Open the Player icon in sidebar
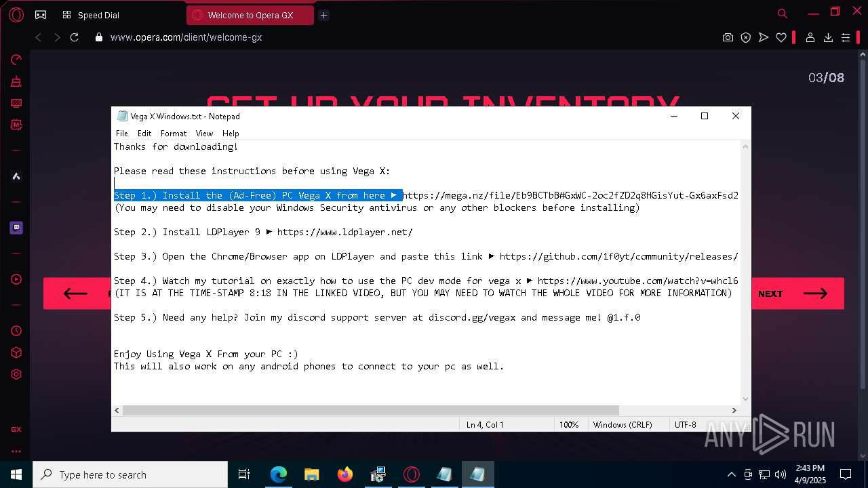Viewport: 868px width, 488px height. [16, 279]
